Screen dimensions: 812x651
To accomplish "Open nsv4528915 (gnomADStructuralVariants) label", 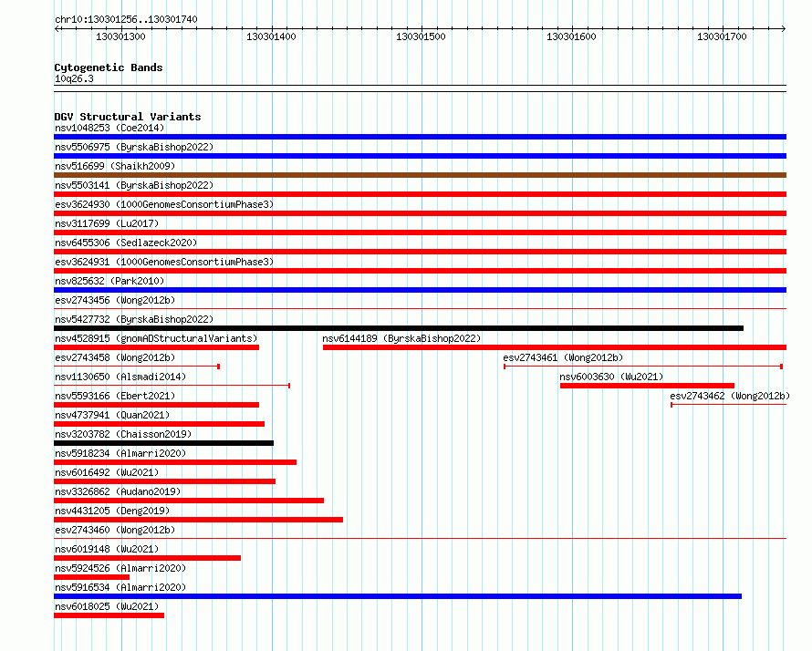I will pyautogui.click(x=156, y=338).
